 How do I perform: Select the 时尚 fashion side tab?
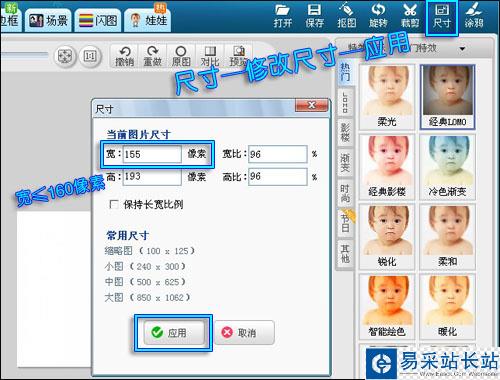click(x=345, y=193)
